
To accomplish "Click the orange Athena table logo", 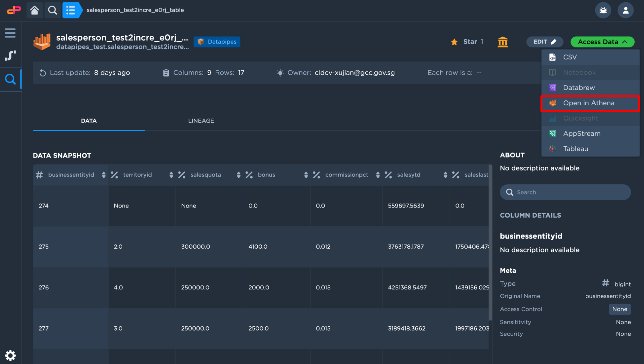I will pos(42,42).
